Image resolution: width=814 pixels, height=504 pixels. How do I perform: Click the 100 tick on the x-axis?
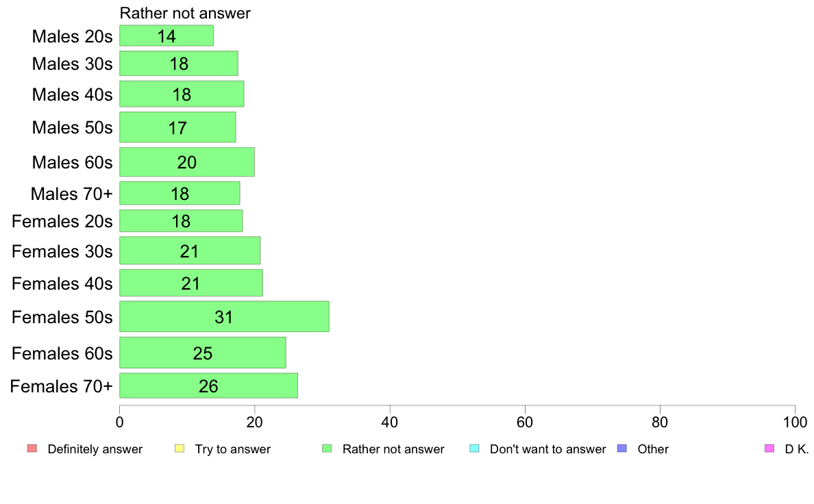795,422
